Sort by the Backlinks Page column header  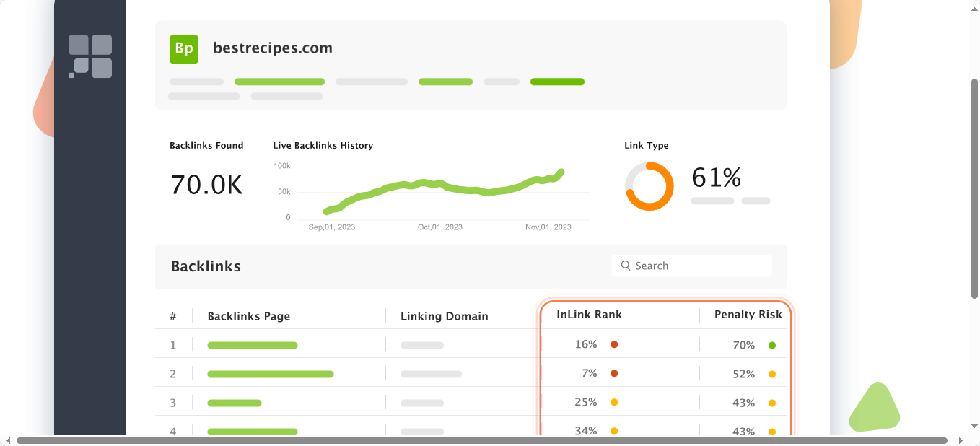249,316
